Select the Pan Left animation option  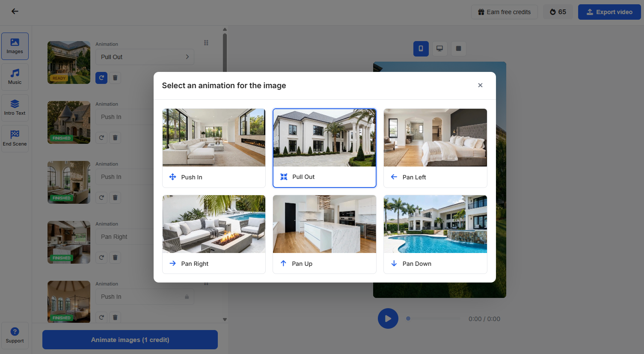pyautogui.click(x=435, y=148)
